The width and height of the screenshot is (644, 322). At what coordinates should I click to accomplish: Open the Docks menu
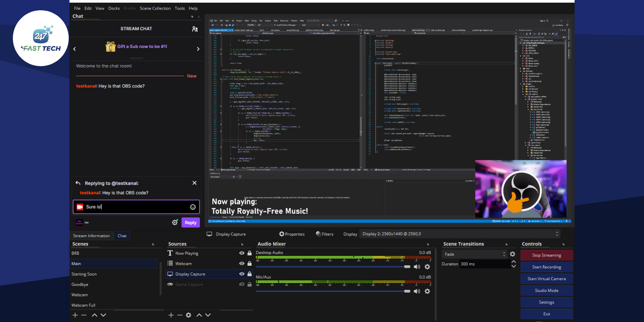point(114,8)
